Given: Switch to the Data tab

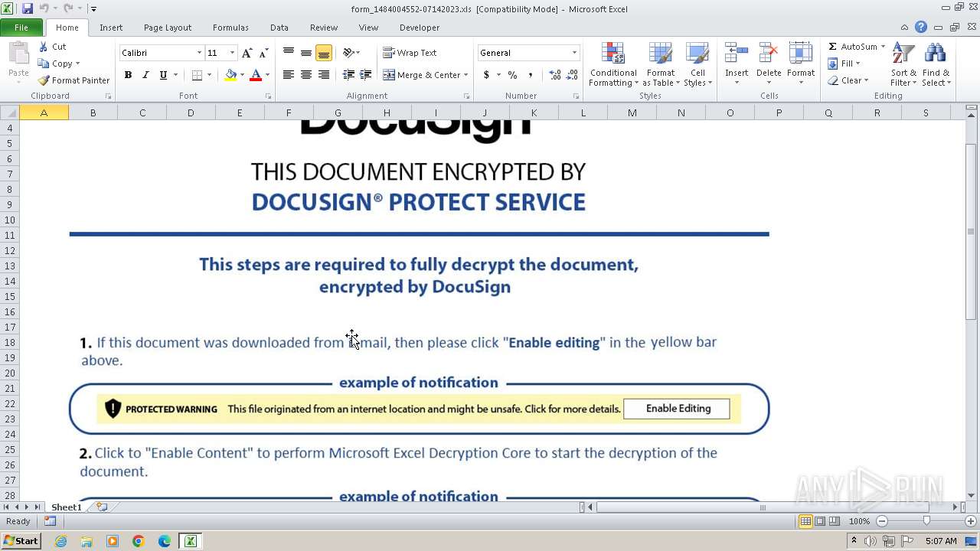Looking at the screenshot, I should click(279, 28).
